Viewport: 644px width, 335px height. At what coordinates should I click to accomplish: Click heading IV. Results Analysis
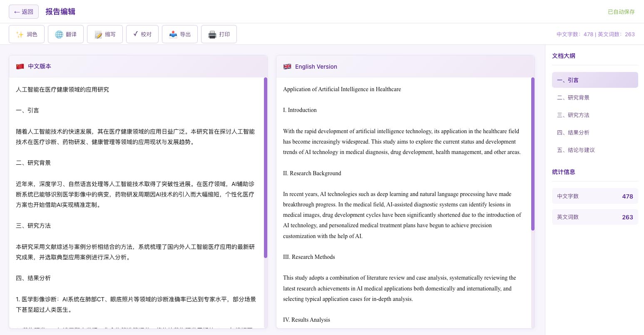pos(306,320)
